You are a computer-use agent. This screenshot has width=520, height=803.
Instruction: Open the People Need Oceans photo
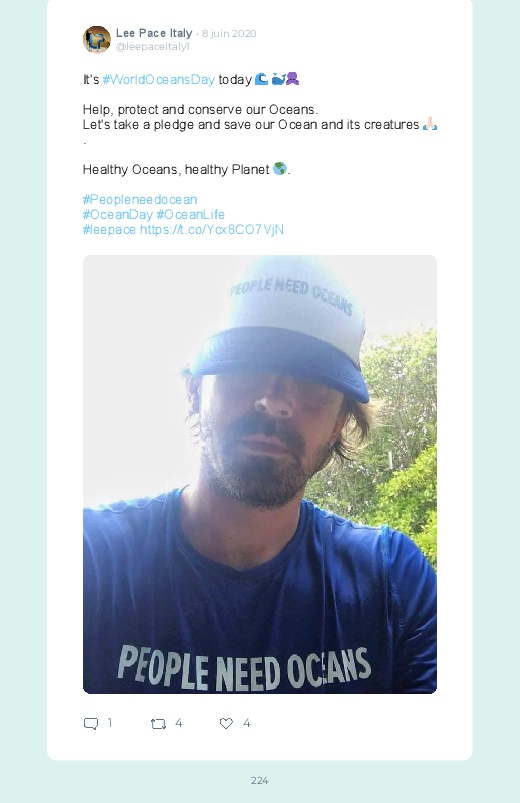point(260,474)
